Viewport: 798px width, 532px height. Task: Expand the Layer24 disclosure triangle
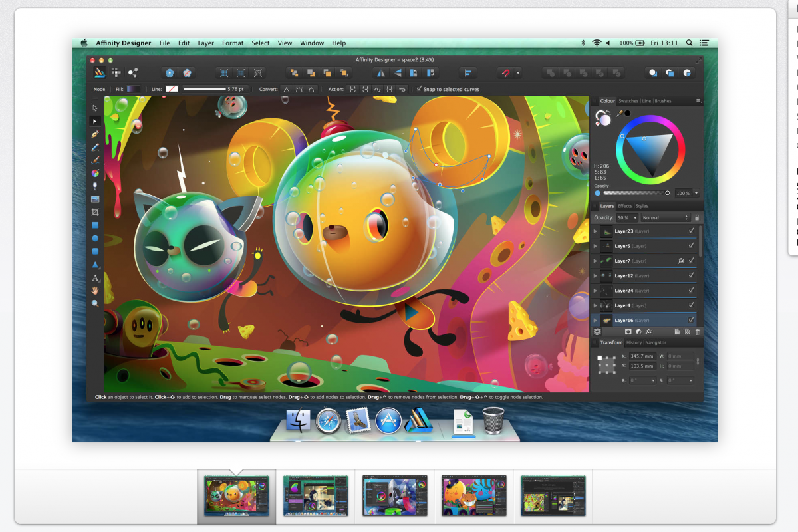pyautogui.click(x=595, y=291)
